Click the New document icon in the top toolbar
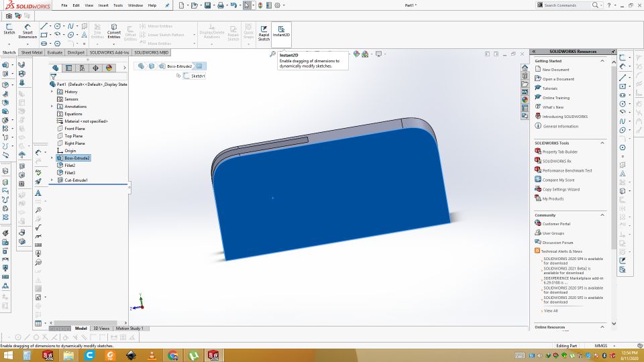 tap(181, 5)
